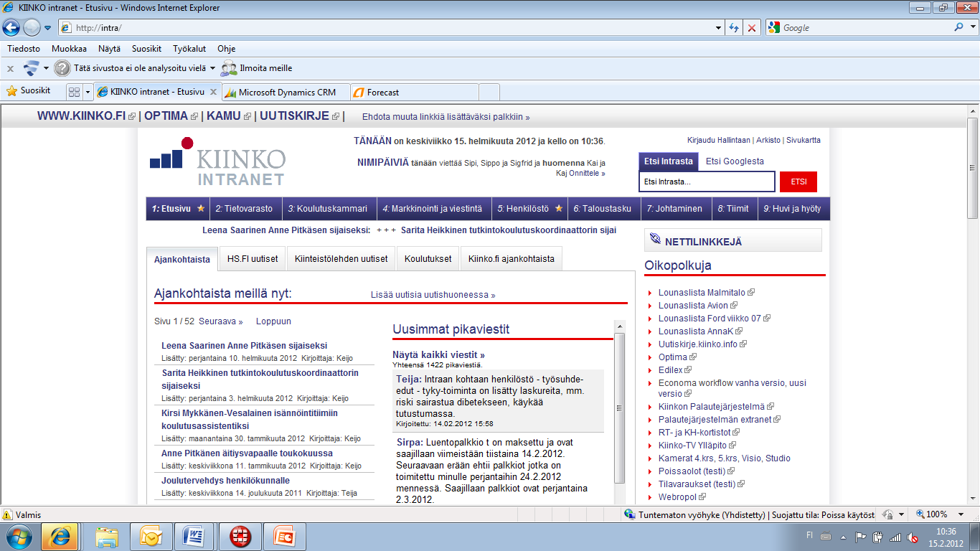Click the main page vertical scrollbar down arrow
Viewport: 980px width, 551px height.
click(x=973, y=500)
